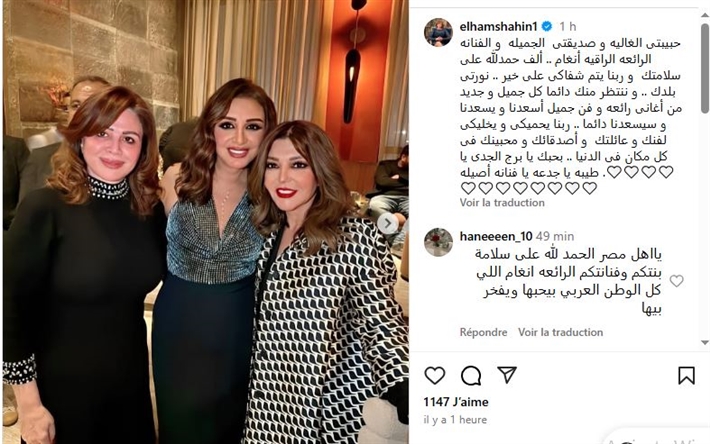Viewport: 710px width, 444px height.
Task: Go to the next photo in the carousel
Action: click(388, 223)
